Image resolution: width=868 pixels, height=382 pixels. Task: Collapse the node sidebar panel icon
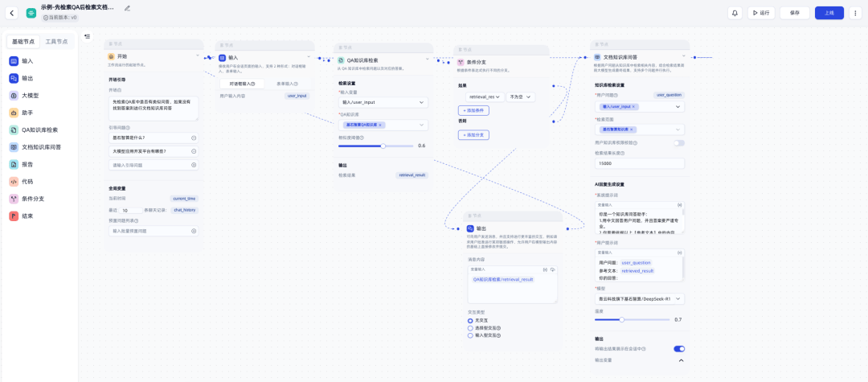coord(88,36)
